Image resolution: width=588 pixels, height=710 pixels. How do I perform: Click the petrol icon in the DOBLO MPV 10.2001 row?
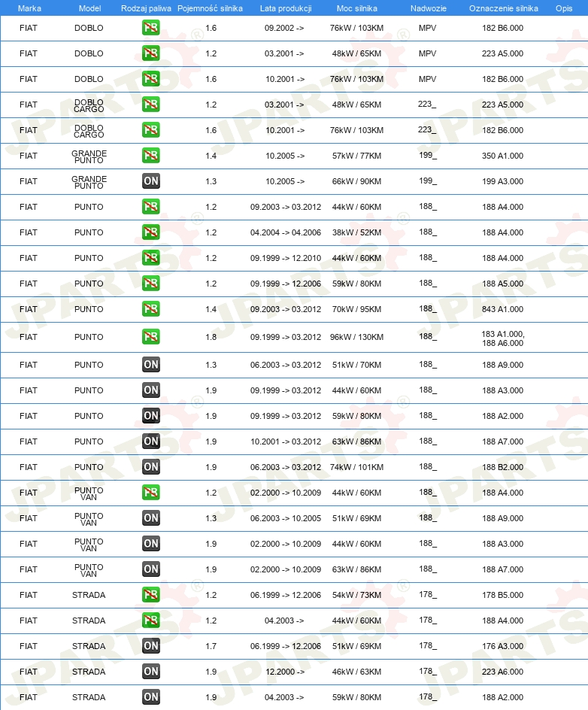pyautogui.click(x=150, y=79)
